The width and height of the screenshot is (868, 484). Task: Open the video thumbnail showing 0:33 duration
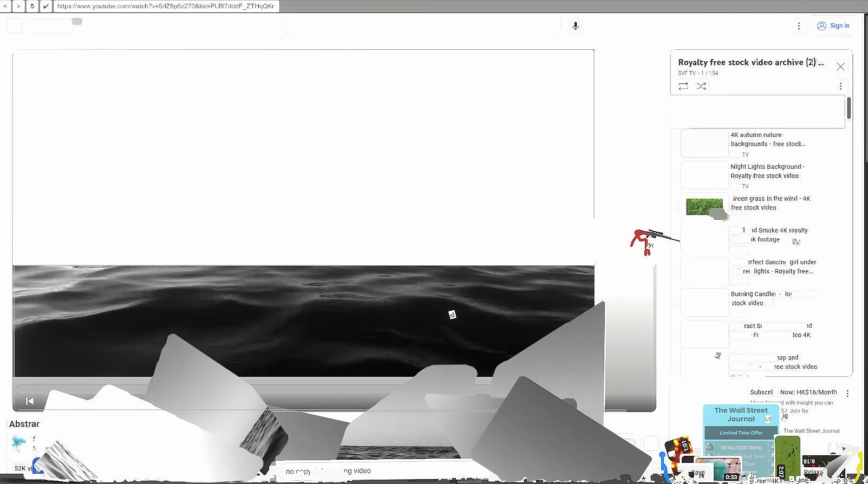pos(718,469)
